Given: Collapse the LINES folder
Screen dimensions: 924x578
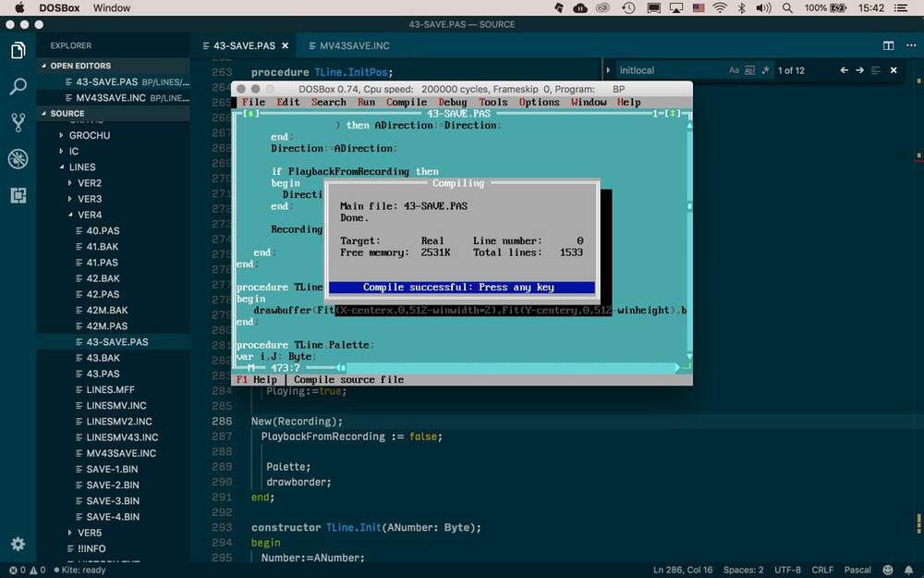Looking at the screenshot, I should click(x=114, y=166).
